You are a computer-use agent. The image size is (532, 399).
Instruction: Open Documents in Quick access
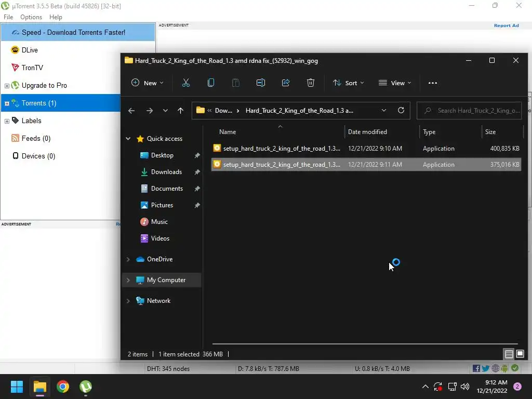tap(167, 188)
